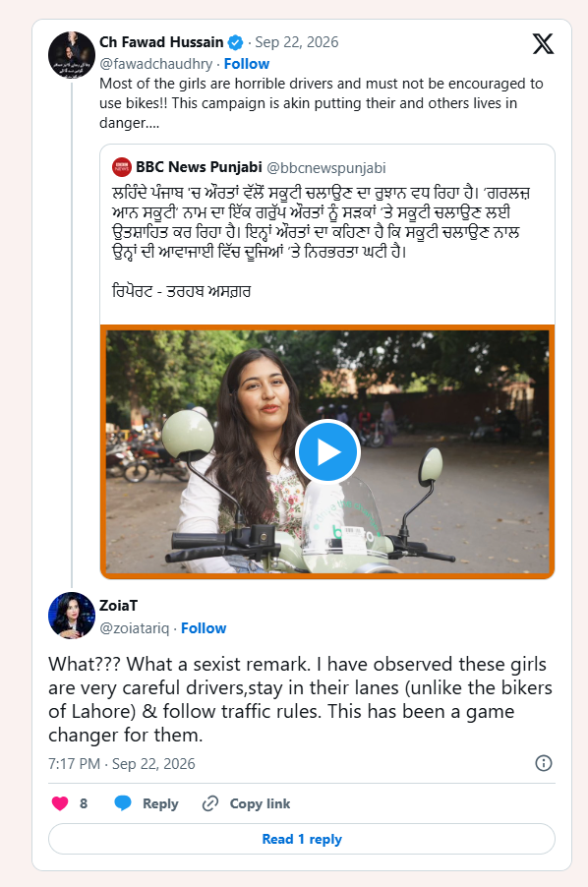Open ZoiaT's profile picture

tap(72, 616)
